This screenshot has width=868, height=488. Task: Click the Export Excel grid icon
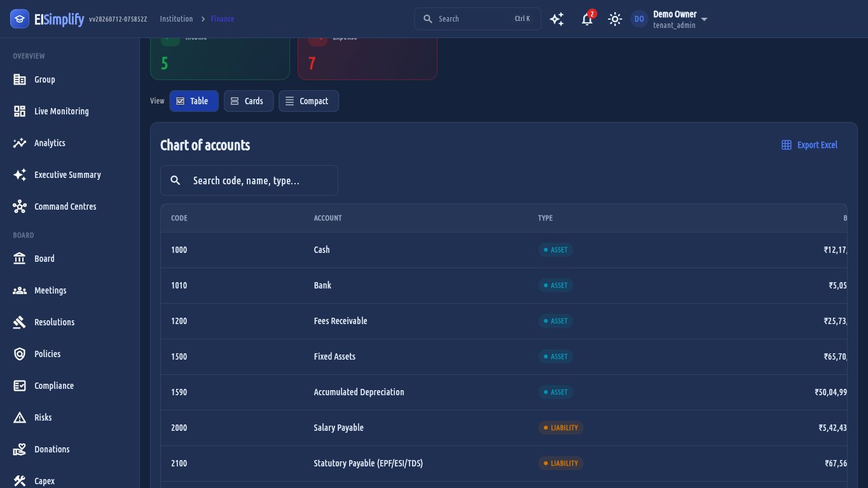[x=787, y=145]
